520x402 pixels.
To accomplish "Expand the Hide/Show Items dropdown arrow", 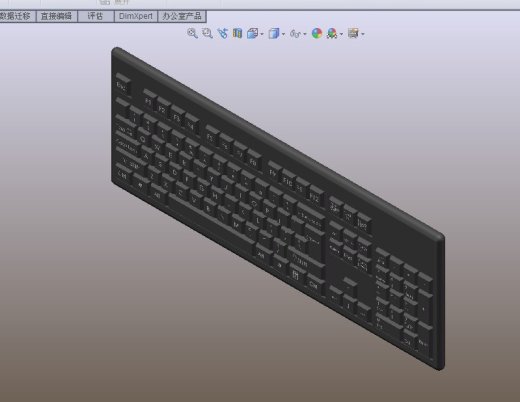I will pos(305,34).
